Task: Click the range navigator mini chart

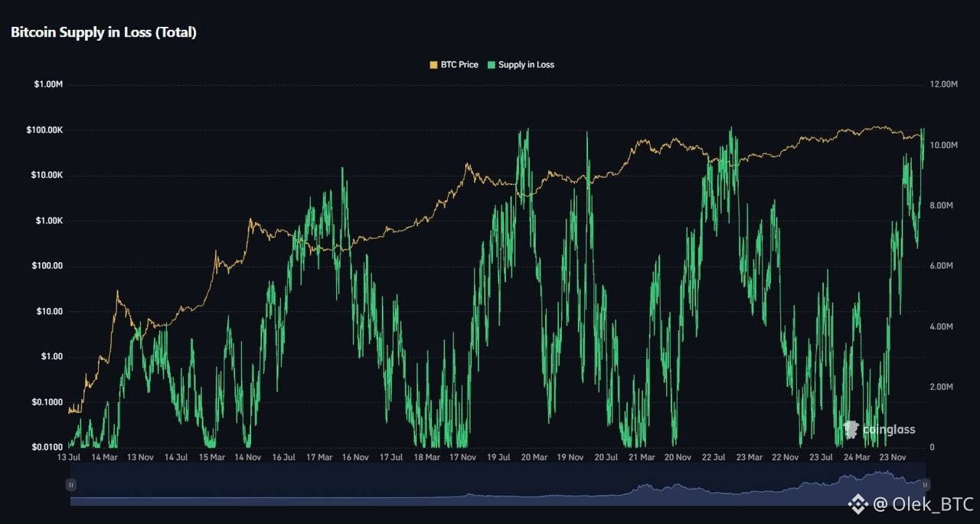Action: (x=498, y=485)
